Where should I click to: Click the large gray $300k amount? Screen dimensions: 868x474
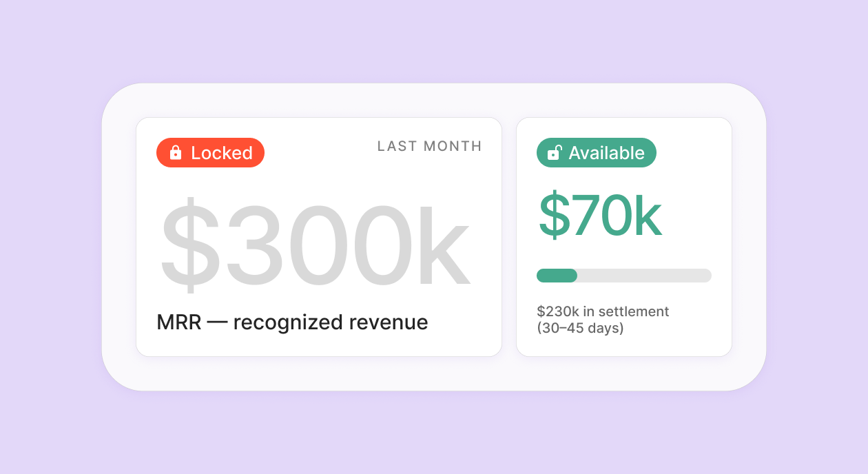click(x=315, y=246)
